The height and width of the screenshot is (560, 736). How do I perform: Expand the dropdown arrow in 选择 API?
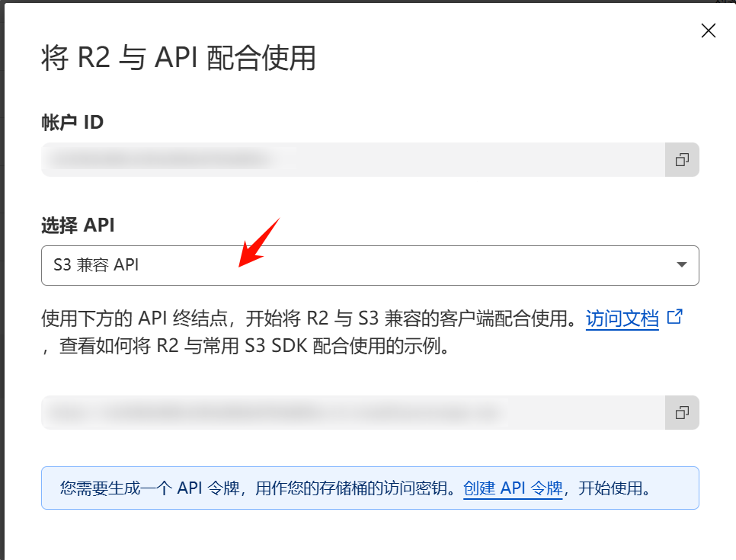(681, 265)
